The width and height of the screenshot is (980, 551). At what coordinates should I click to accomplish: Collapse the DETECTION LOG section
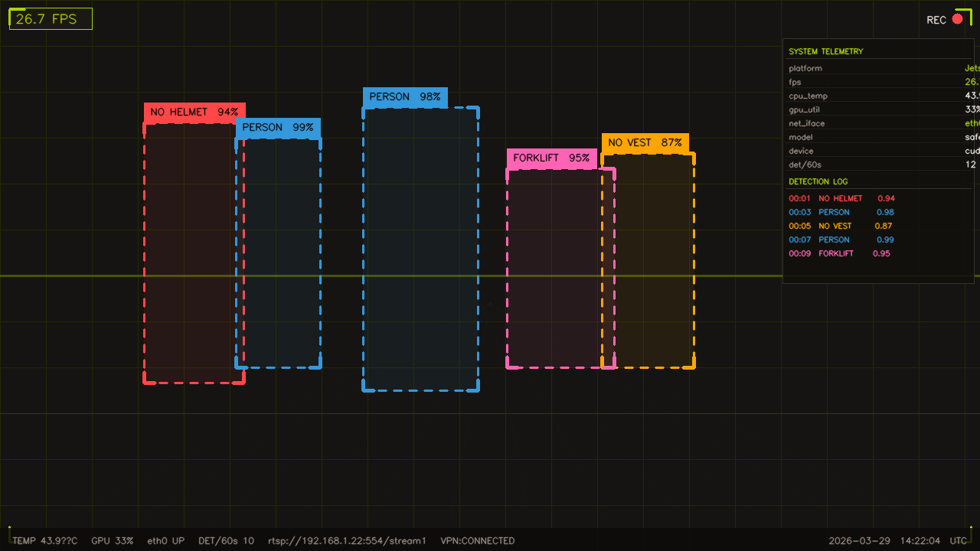pos(818,181)
